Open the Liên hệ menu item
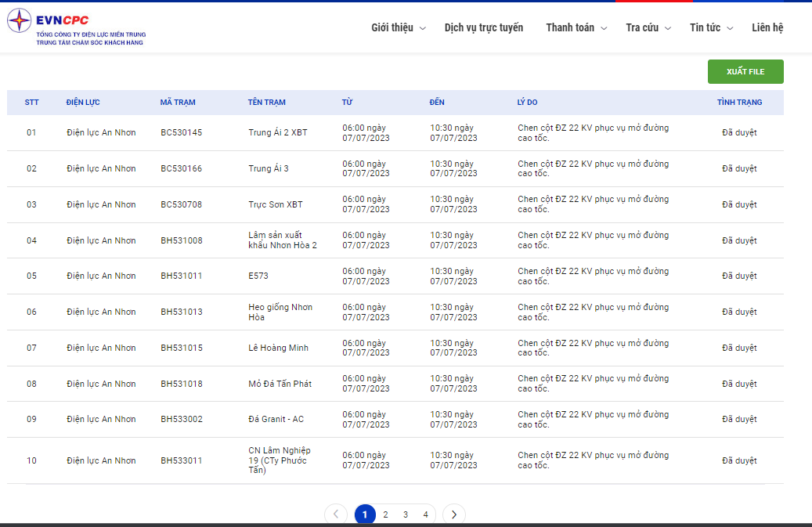 (767, 27)
